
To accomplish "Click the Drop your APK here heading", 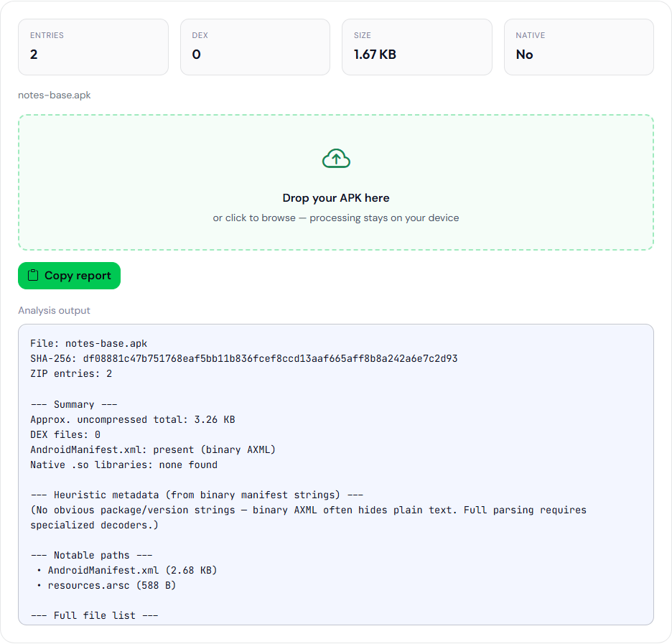I will click(336, 198).
